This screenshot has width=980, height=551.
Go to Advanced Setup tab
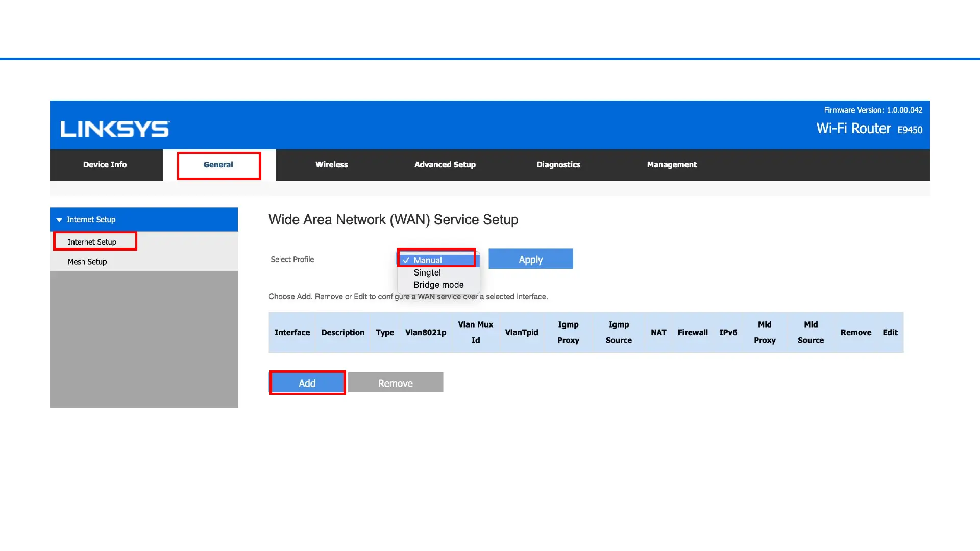point(445,165)
